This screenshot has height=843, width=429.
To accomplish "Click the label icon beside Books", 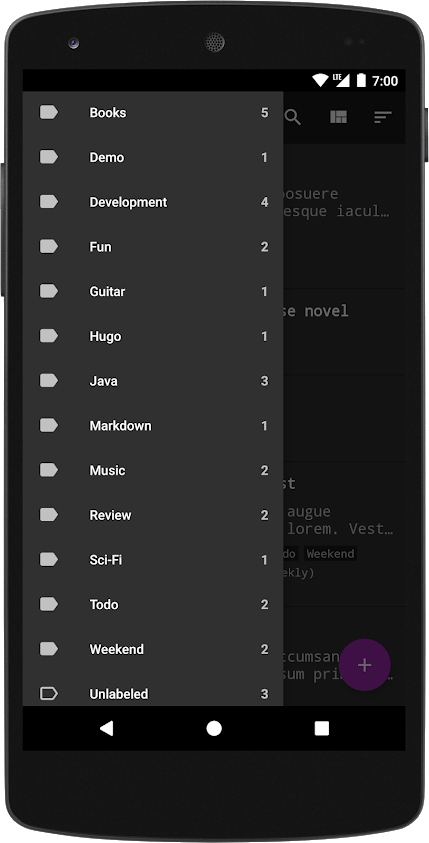I will pyautogui.click(x=49, y=112).
